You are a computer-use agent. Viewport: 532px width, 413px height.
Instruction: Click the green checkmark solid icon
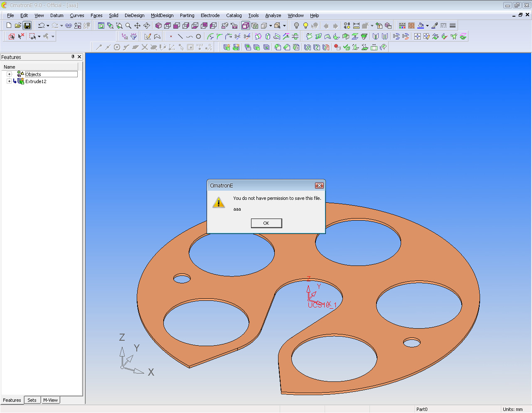[346, 47]
